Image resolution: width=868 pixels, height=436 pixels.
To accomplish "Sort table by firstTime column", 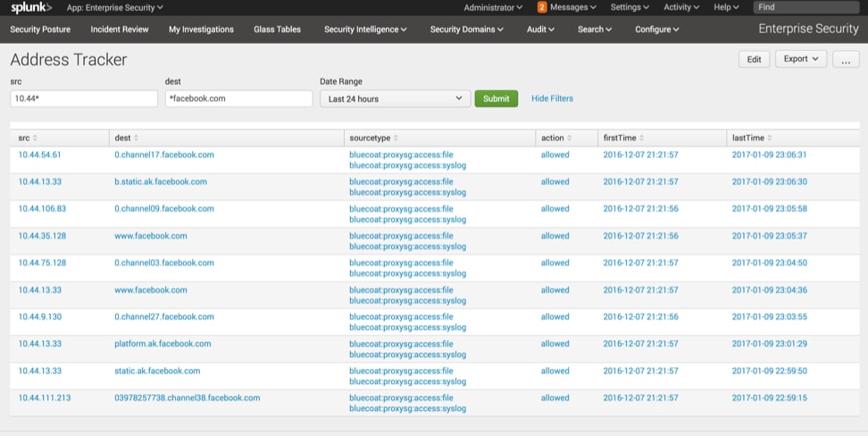I will [x=623, y=138].
